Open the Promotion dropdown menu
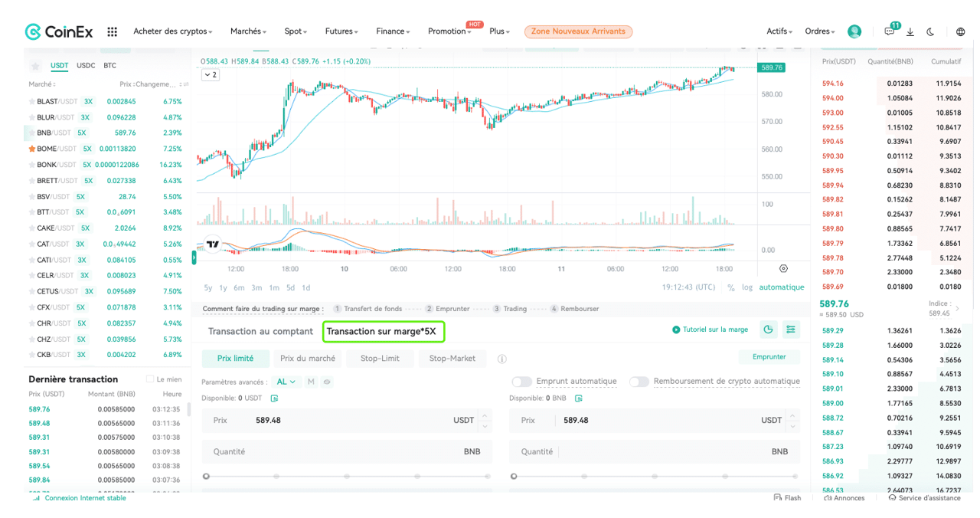Viewport: 980px width, 518px height. (x=449, y=31)
